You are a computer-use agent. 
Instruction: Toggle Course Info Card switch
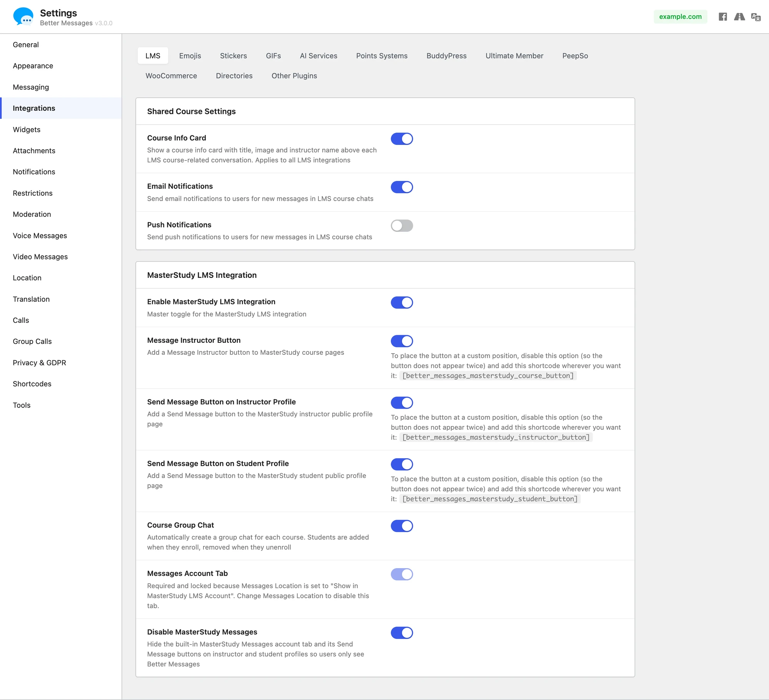(402, 139)
